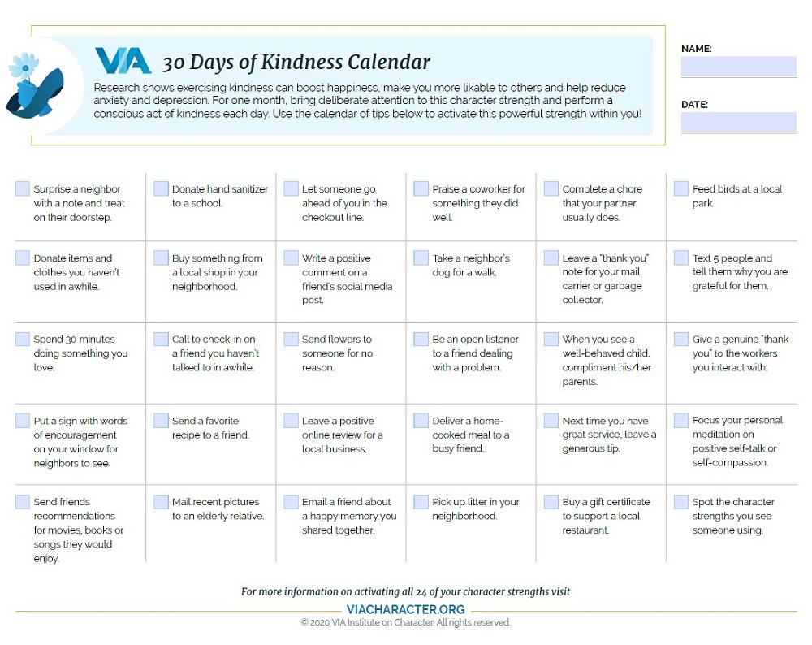Click the DATE input field

point(738,122)
